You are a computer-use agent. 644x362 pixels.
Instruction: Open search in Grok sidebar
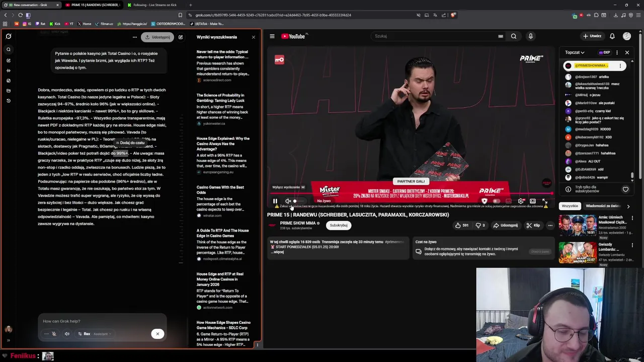[8, 49]
